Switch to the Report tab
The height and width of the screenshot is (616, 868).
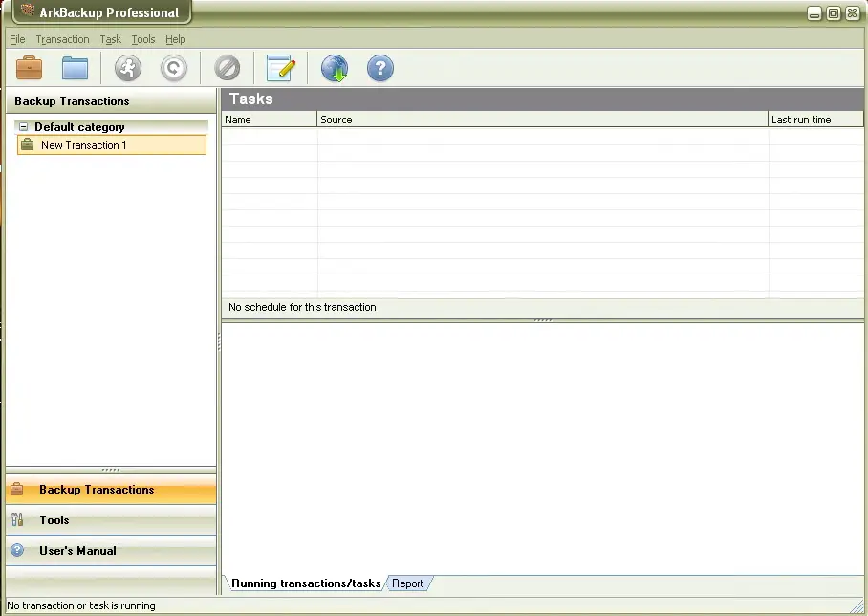[x=407, y=583]
